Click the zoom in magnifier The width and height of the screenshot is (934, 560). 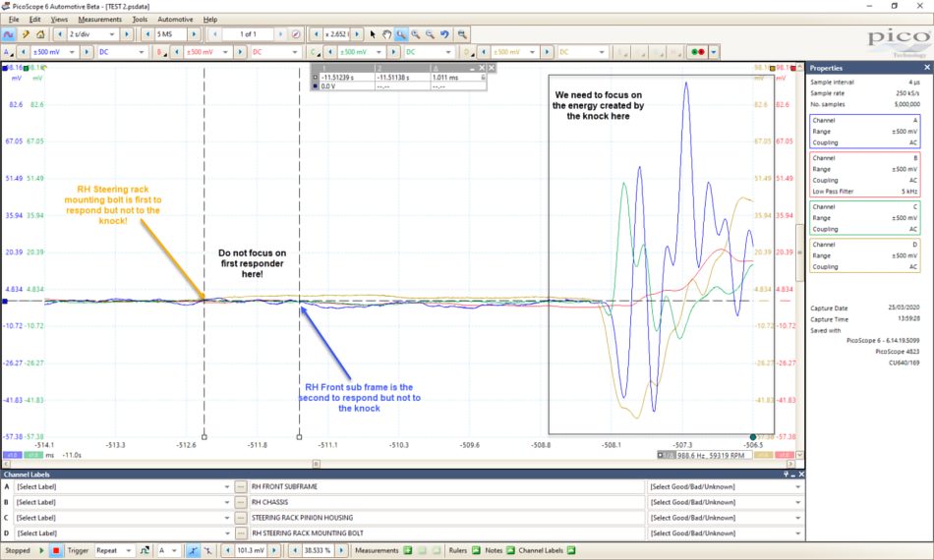[x=415, y=34]
